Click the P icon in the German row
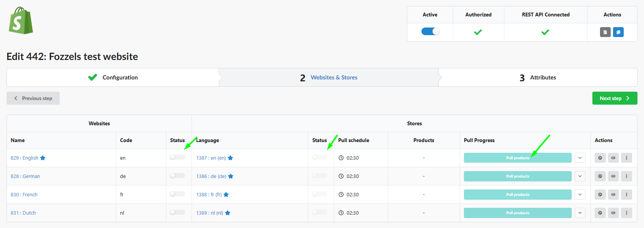This screenshot has height=228, width=644. 600,176
